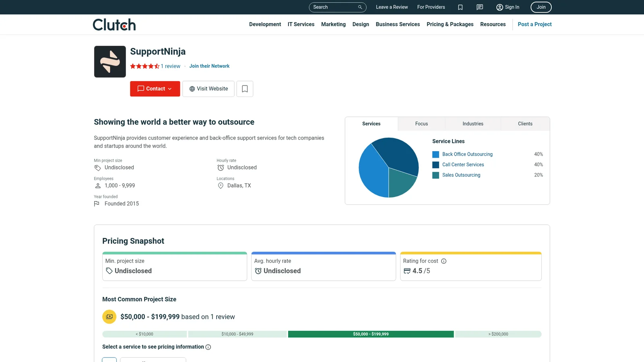Switch to the Clients tab
This screenshot has width=644, height=362.
525,124
